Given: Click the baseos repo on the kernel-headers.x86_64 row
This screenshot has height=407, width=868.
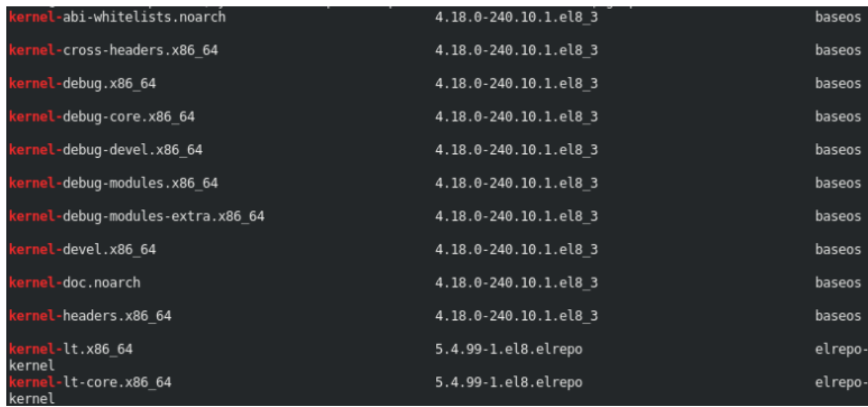Looking at the screenshot, I should 838,316.
